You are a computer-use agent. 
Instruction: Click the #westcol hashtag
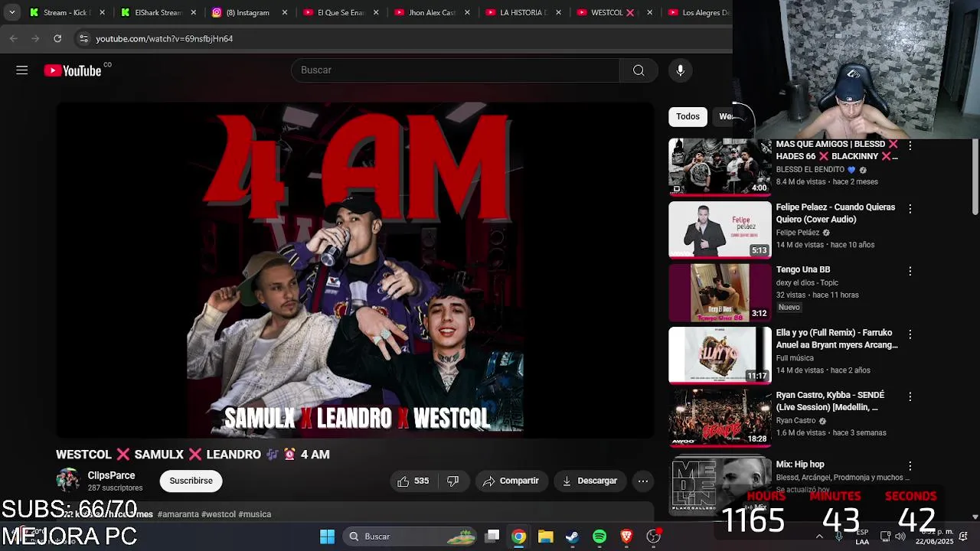click(x=218, y=514)
